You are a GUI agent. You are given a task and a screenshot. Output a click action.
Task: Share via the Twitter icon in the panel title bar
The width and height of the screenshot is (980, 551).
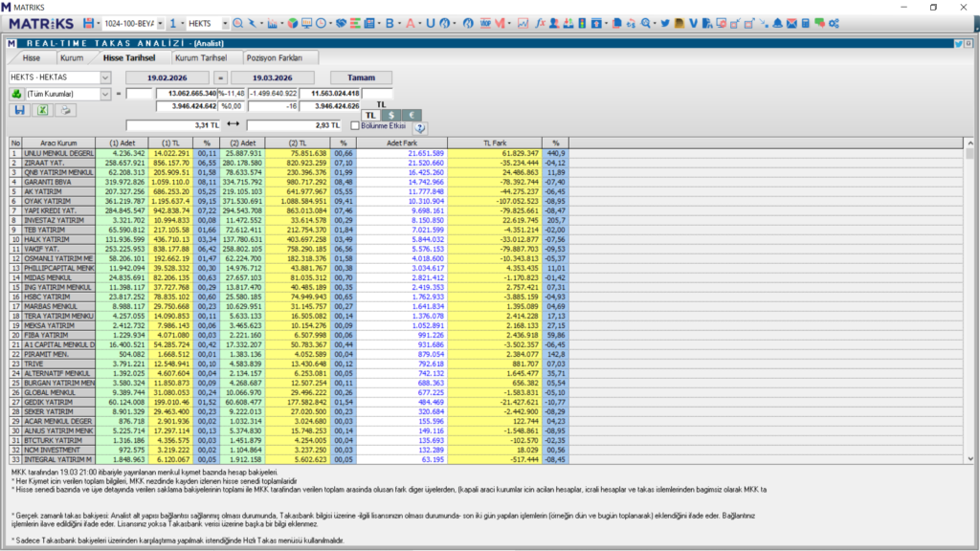[x=958, y=44]
